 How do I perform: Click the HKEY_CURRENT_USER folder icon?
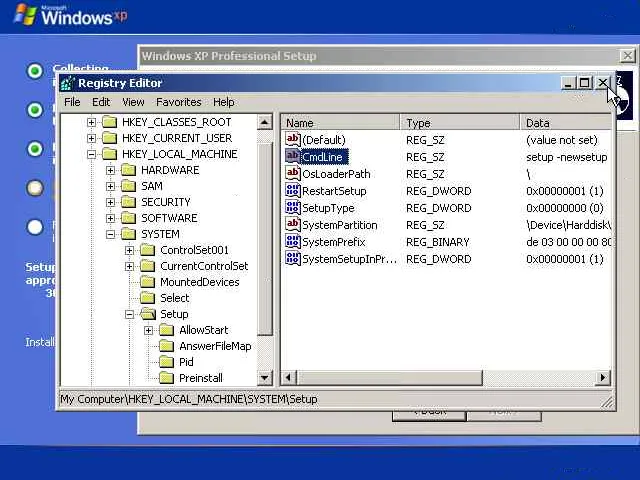click(x=109, y=138)
